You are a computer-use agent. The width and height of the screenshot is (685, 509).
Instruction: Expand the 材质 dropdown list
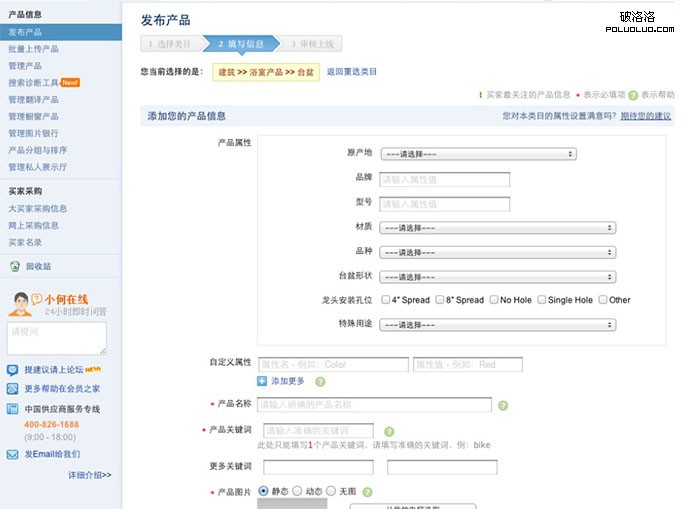(x=496, y=227)
